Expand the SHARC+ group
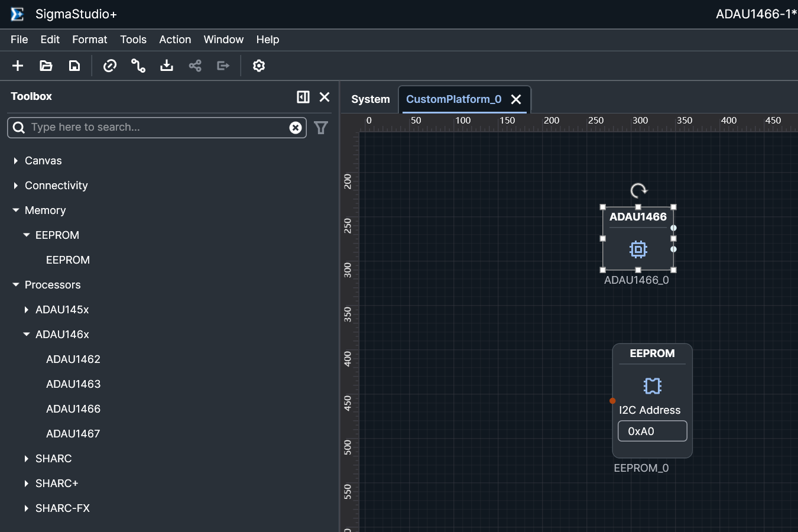The image size is (798, 532). coord(27,484)
